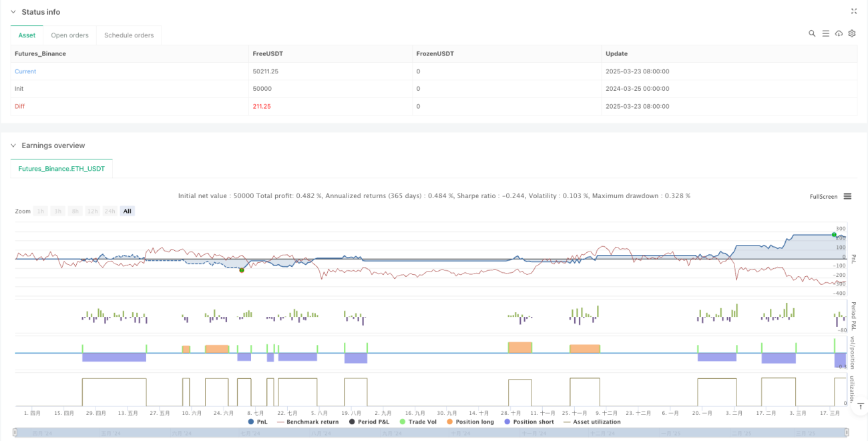Image resolution: width=868 pixels, height=441 pixels.
Task: Select the Futures_Binance.ETH_USDT tab
Action: (61, 169)
